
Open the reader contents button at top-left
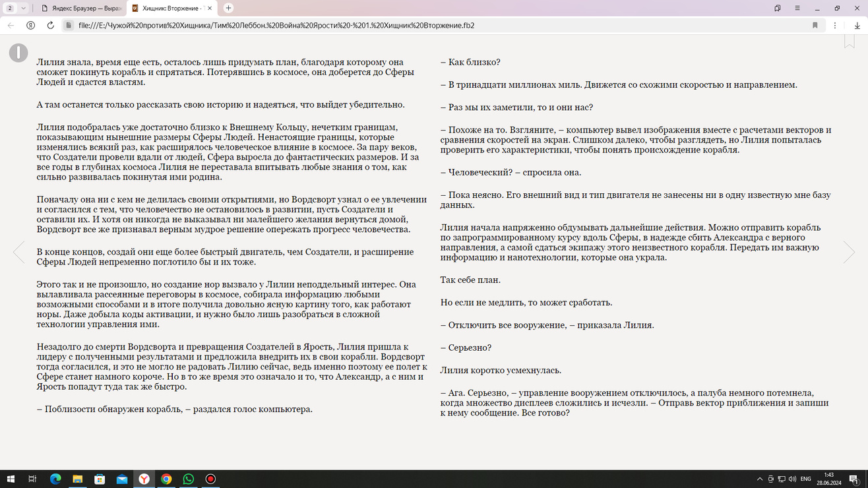click(18, 53)
